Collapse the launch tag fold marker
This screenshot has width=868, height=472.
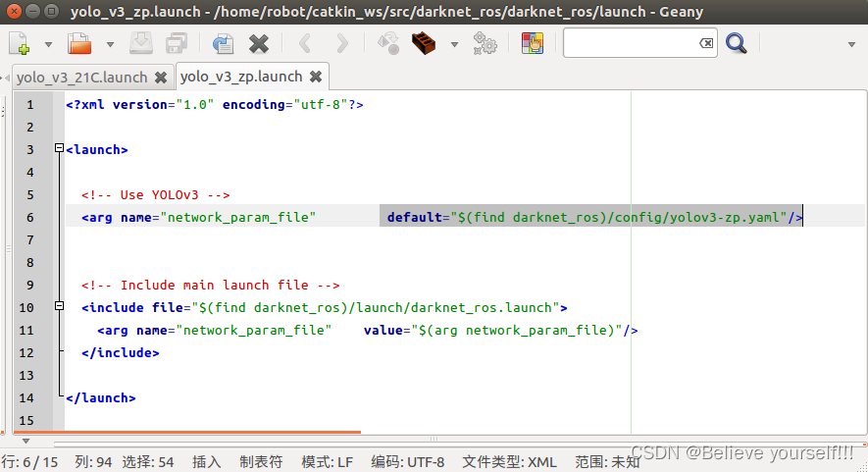pyautogui.click(x=59, y=148)
